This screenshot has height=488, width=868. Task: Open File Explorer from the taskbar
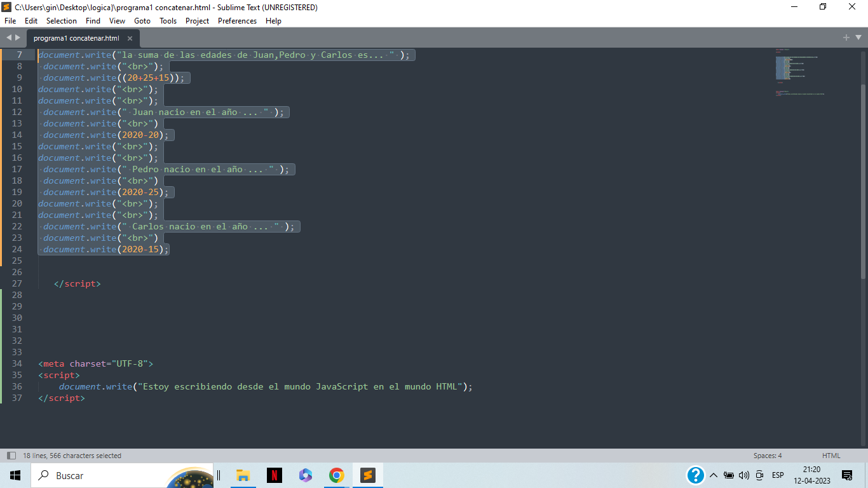(x=243, y=475)
